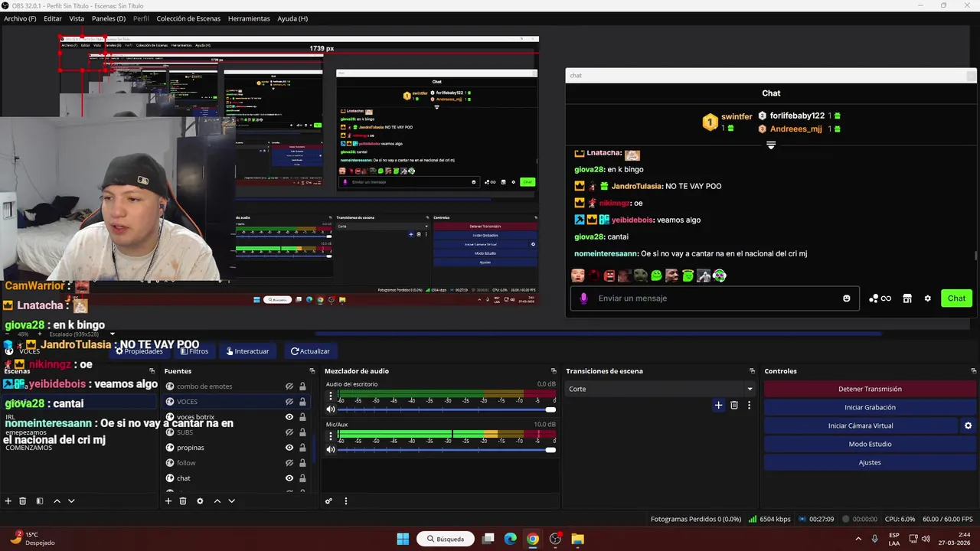Open the Windows Start button on the taskbar
This screenshot has width=980, height=551.
point(403,539)
